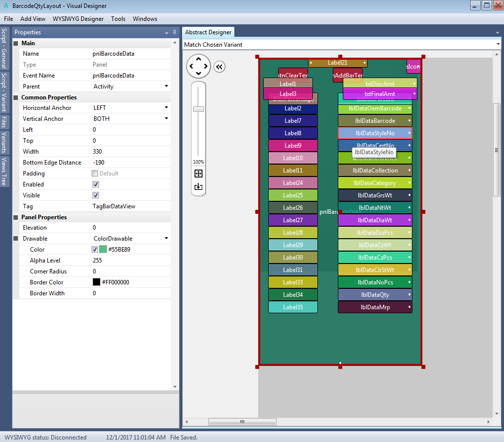Select the Label35 view in designer
Screen dimensions: 504x442
[293, 307]
